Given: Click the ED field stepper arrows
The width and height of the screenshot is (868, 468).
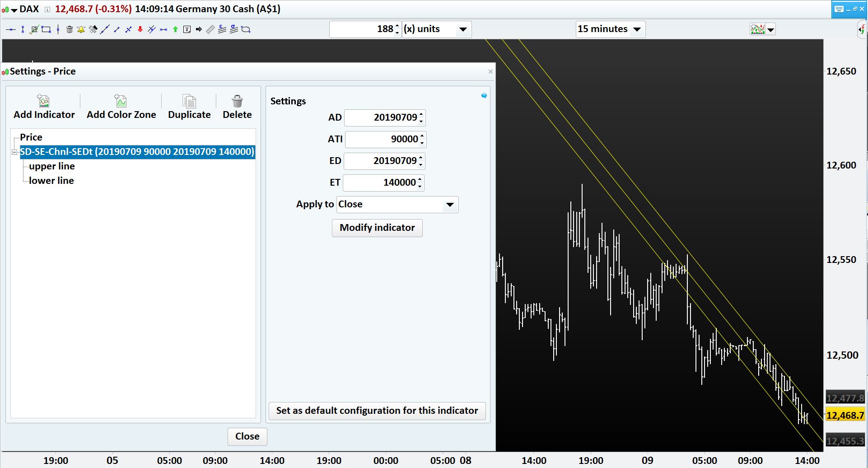Looking at the screenshot, I should point(421,161).
